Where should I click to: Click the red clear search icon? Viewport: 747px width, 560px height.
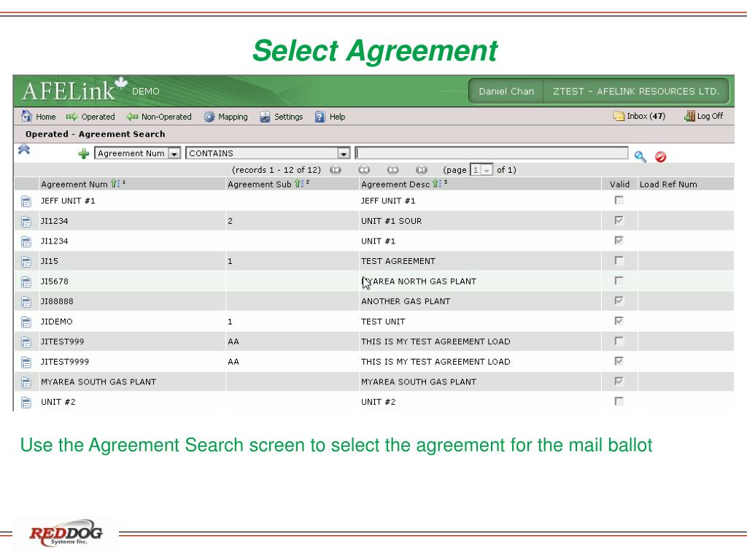(660, 156)
